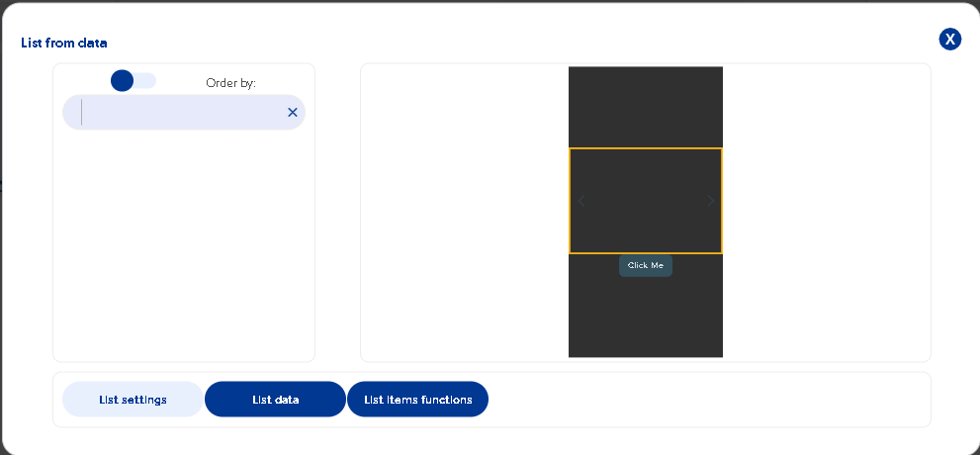The height and width of the screenshot is (455, 980).
Task: Go to previous slide with left chevron
Action: pyautogui.click(x=581, y=201)
